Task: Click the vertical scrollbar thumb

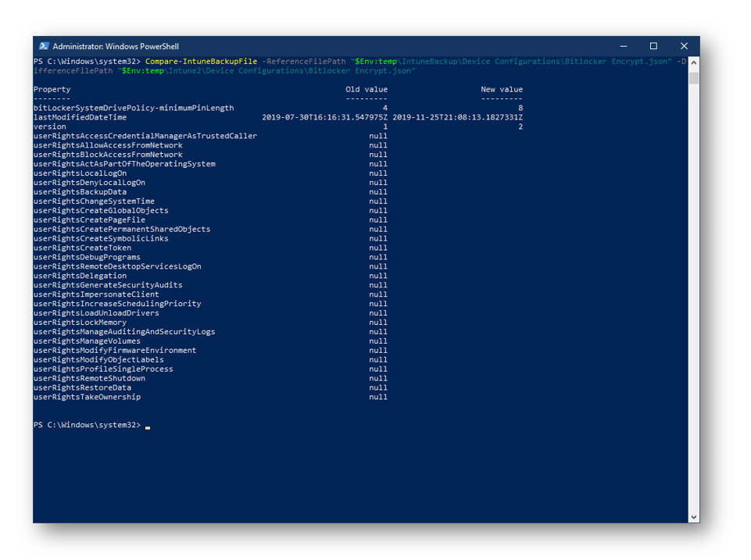Action: point(693,77)
